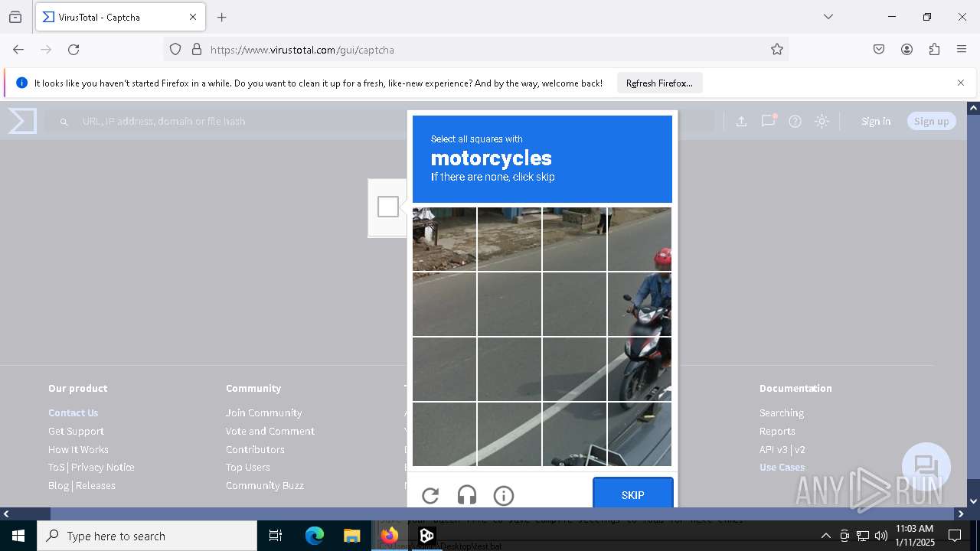The image size is (980, 551).
Task: Open the Firefox View icon
Action: point(15,17)
